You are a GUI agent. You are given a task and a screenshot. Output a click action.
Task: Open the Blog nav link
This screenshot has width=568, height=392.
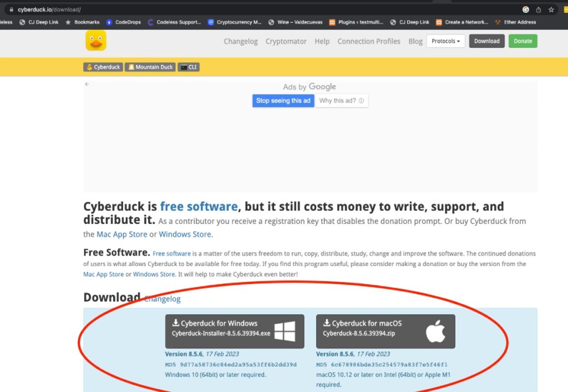pyautogui.click(x=415, y=41)
